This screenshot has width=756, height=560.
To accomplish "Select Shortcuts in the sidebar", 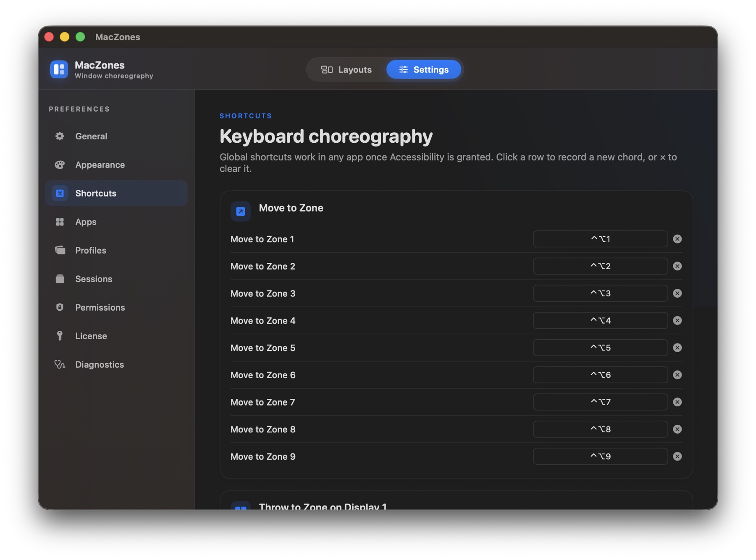I will pos(116,193).
